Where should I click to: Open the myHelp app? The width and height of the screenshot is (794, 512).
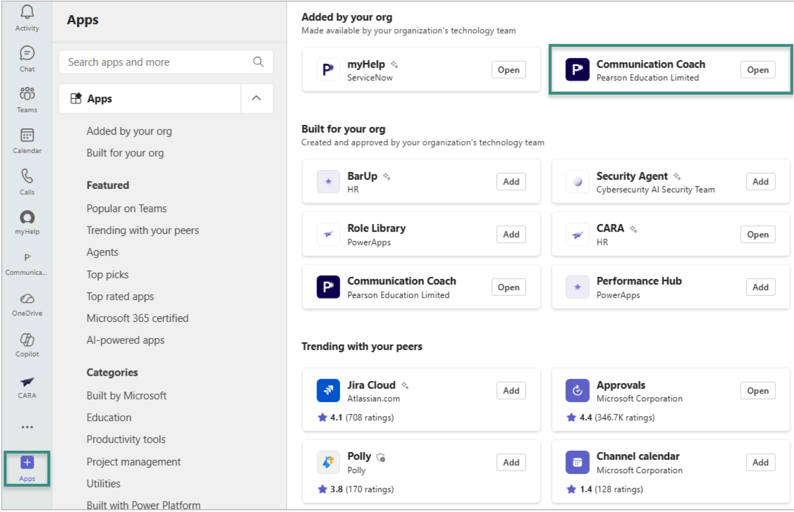[508, 70]
